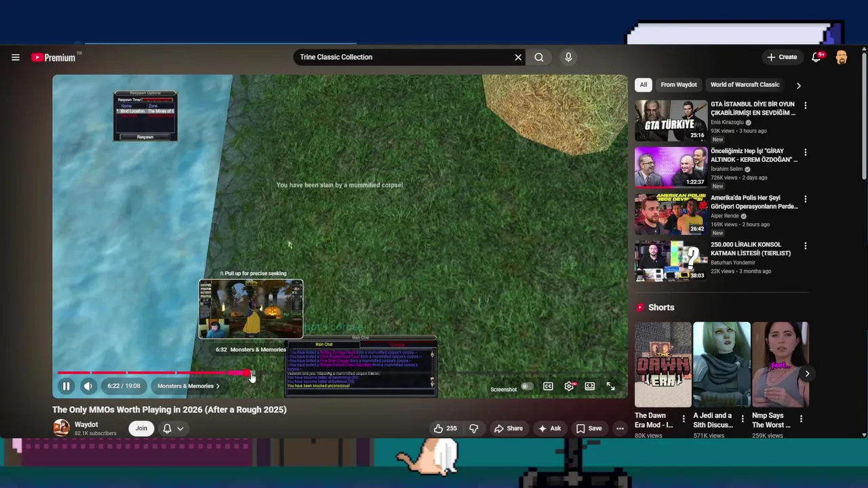Open the Monsters & Memories chapter list
The image size is (868, 488).
[189, 386]
